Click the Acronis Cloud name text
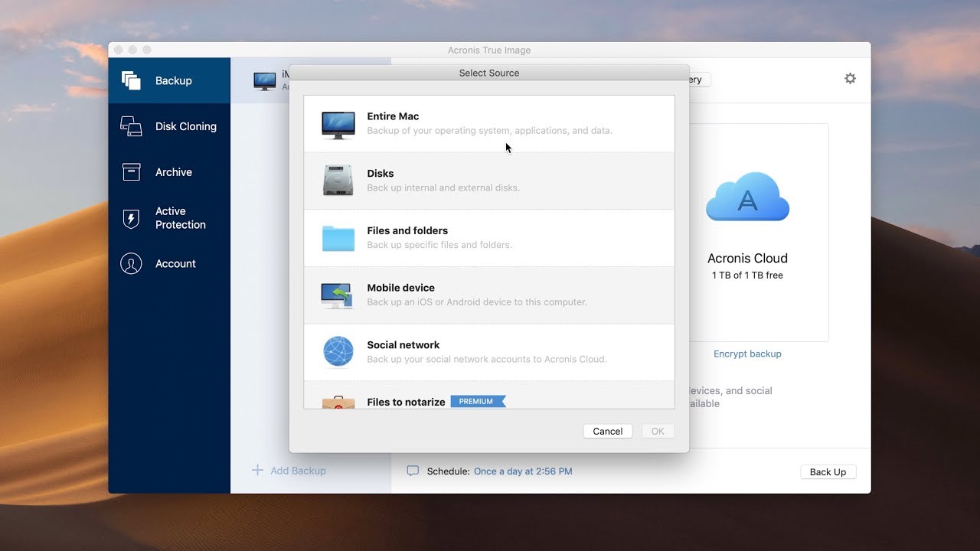Viewport: 980px width, 551px height. pyautogui.click(x=747, y=258)
